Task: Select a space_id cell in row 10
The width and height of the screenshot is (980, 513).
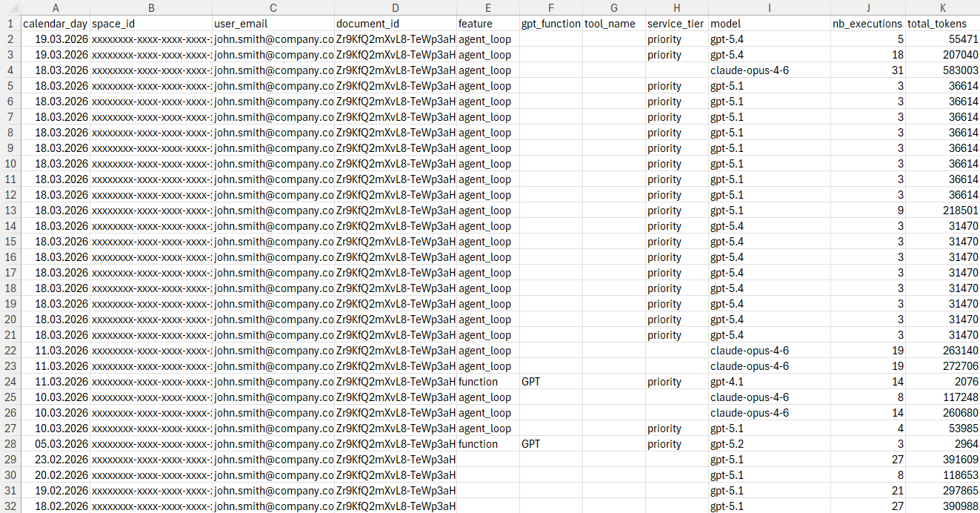Action: click(x=151, y=163)
